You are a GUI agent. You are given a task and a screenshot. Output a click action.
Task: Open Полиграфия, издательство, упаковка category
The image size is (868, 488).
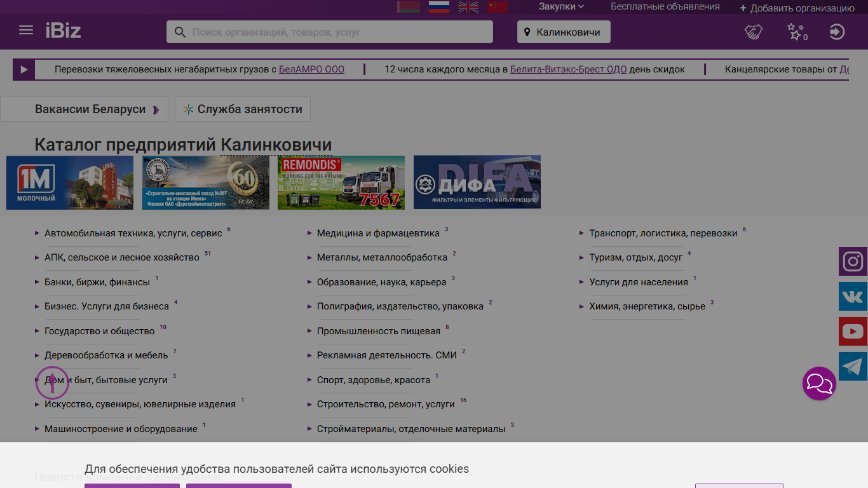coord(400,306)
